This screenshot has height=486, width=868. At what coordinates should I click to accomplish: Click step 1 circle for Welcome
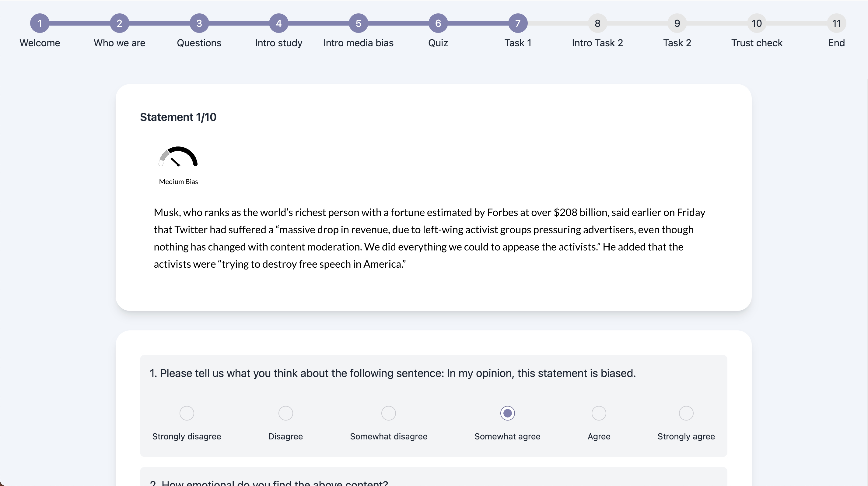pyautogui.click(x=40, y=23)
